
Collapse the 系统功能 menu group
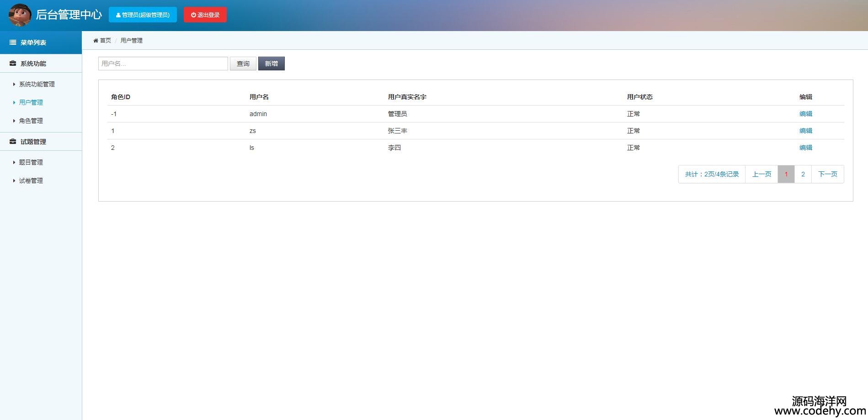pos(41,64)
